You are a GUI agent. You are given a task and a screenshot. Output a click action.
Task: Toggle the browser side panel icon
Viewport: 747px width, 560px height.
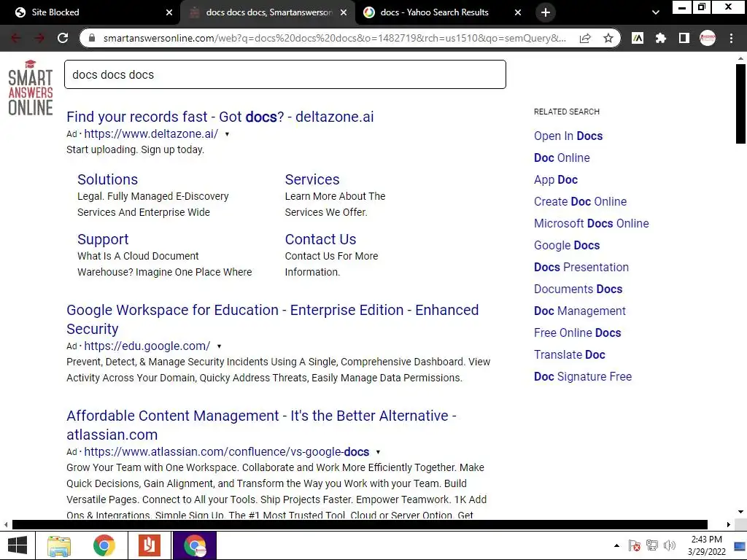[684, 38]
